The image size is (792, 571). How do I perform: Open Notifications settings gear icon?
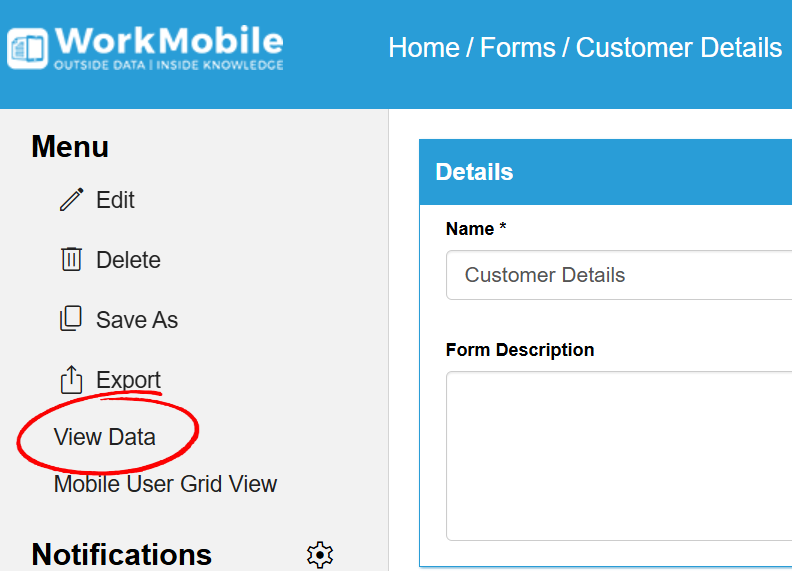pyautogui.click(x=320, y=555)
